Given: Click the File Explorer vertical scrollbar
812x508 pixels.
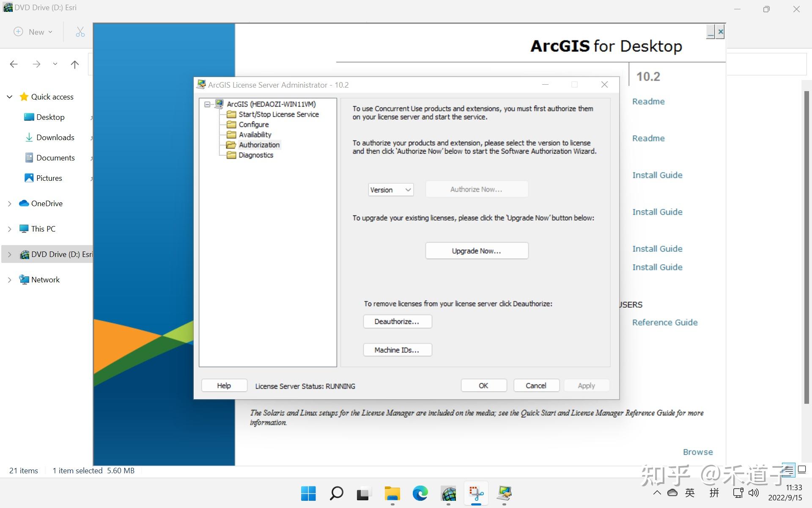Looking at the screenshot, I should pyautogui.click(x=806, y=247).
